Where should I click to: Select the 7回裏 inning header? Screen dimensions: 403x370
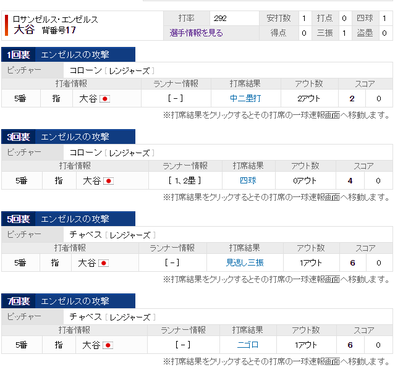click(x=68, y=301)
